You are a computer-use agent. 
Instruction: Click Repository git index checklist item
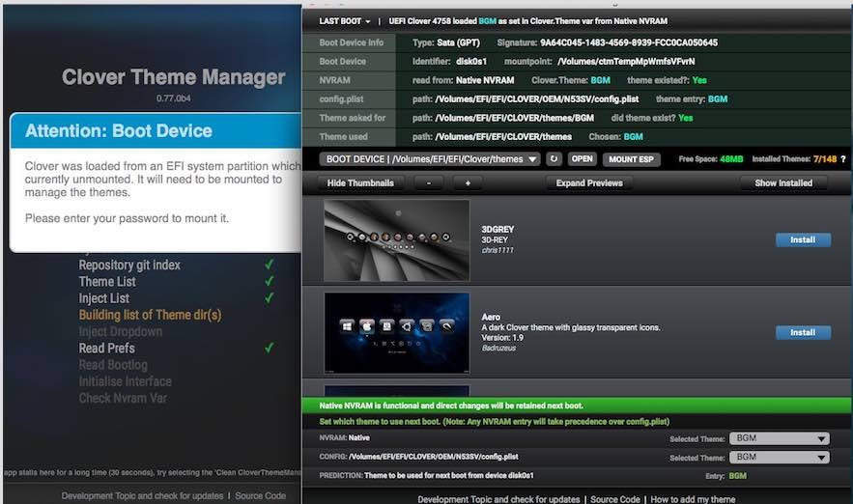(x=129, y=266)
